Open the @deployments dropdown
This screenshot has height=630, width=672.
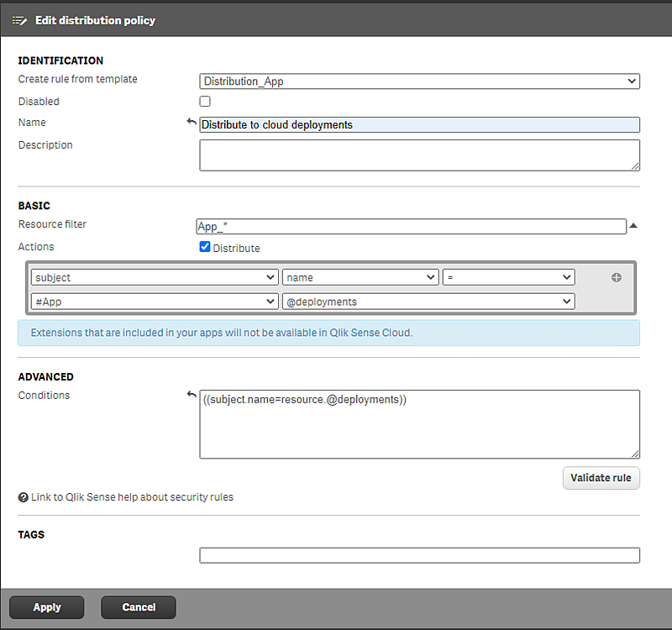click(x=428, y=301)
